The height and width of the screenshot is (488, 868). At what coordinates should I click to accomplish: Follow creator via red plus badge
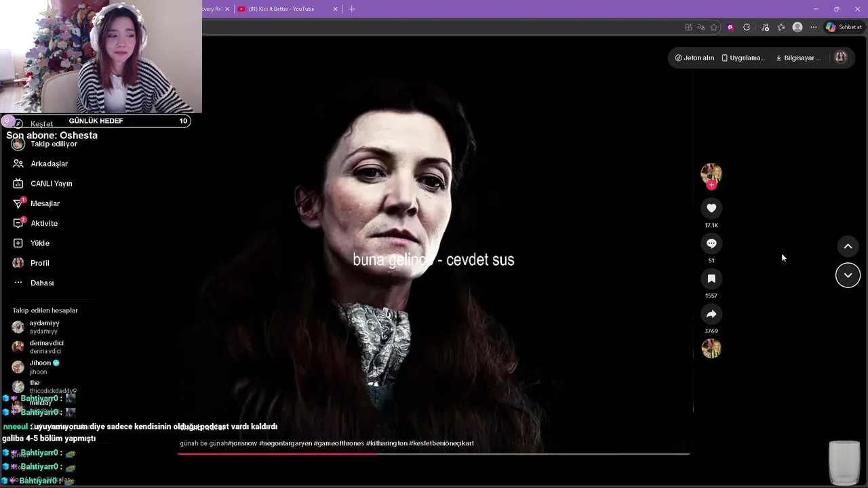pyautogui.click(x=711, y=185)
